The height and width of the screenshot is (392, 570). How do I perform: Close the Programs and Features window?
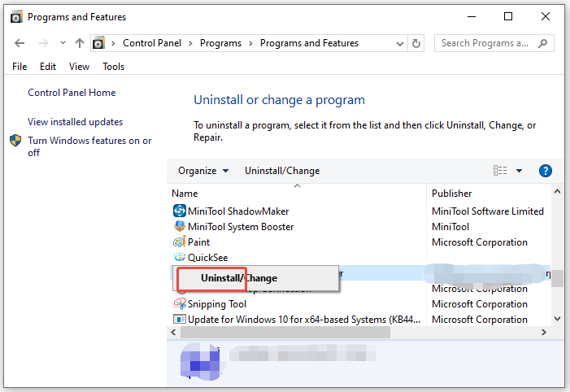546,16
